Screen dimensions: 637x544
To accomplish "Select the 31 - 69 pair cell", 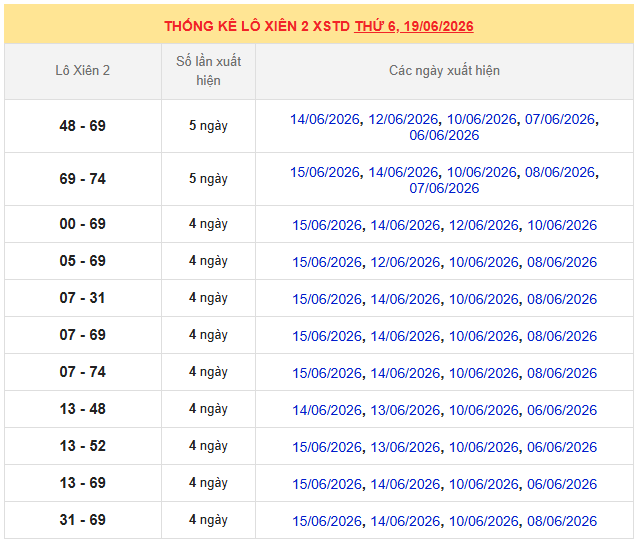I will (x=82, y=520).
